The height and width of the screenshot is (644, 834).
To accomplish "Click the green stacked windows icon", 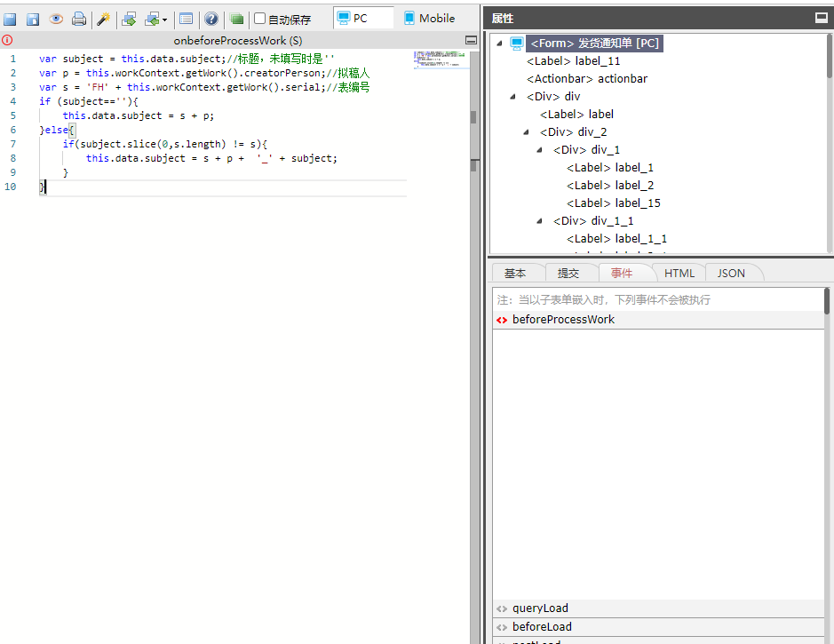I will [x=236, y=19].
